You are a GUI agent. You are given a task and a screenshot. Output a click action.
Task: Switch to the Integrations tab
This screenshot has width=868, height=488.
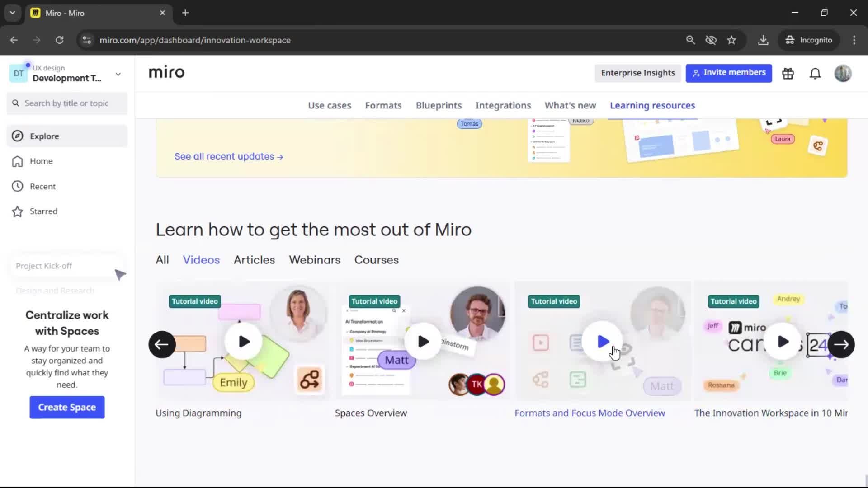(503, 105)
